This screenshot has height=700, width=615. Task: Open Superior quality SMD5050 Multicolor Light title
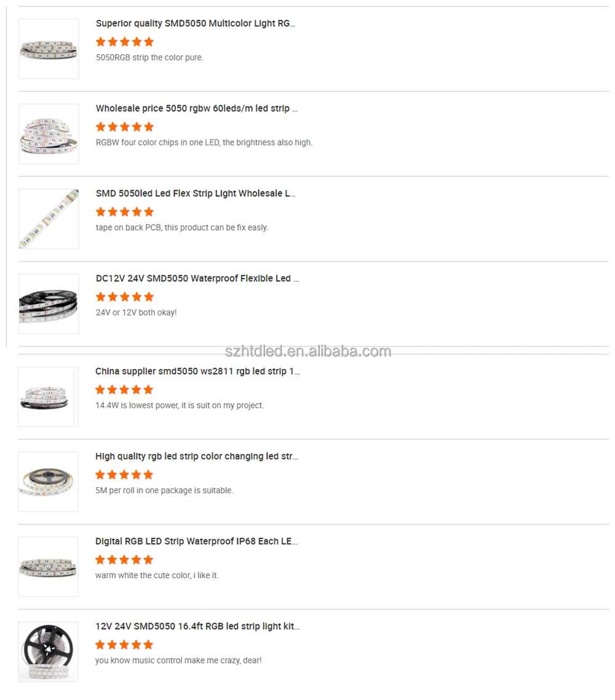tap(196, 23)
